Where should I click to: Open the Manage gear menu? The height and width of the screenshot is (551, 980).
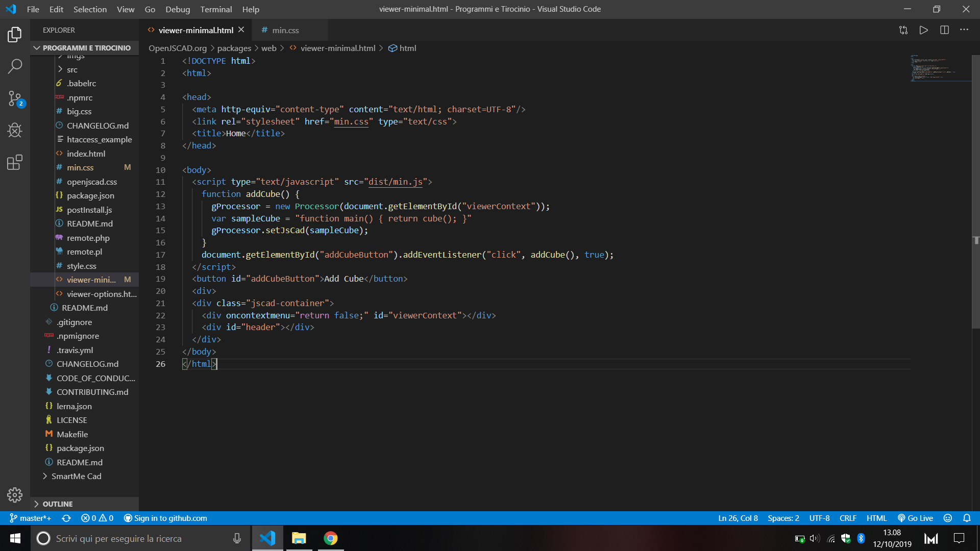(x=15, y=495)
